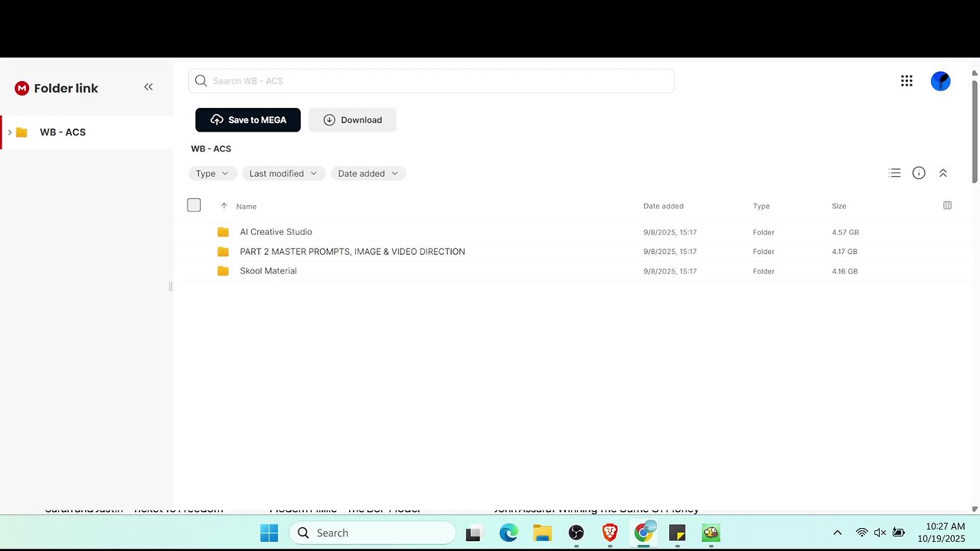Open the green game app on taskbar
The image size is (980, 551).
711,533
